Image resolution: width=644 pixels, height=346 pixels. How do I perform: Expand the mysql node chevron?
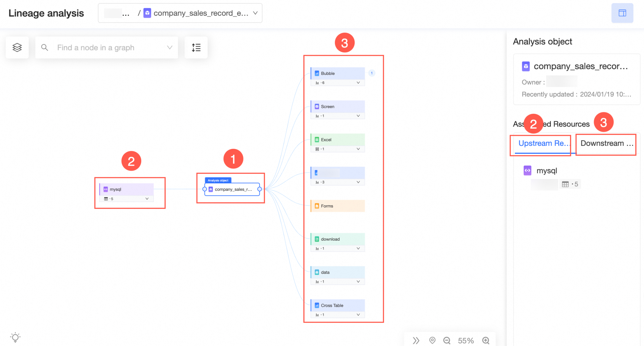pos(147,199)
